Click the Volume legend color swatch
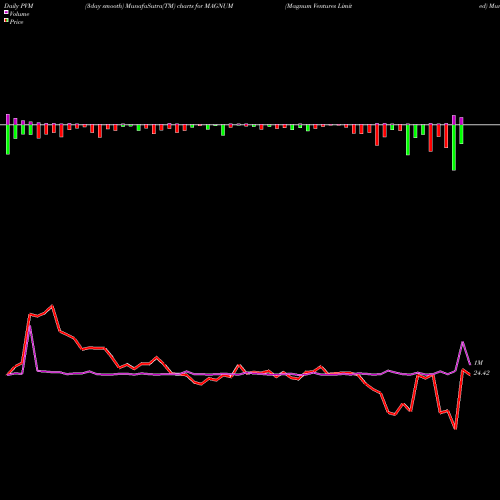 [6, 12]
